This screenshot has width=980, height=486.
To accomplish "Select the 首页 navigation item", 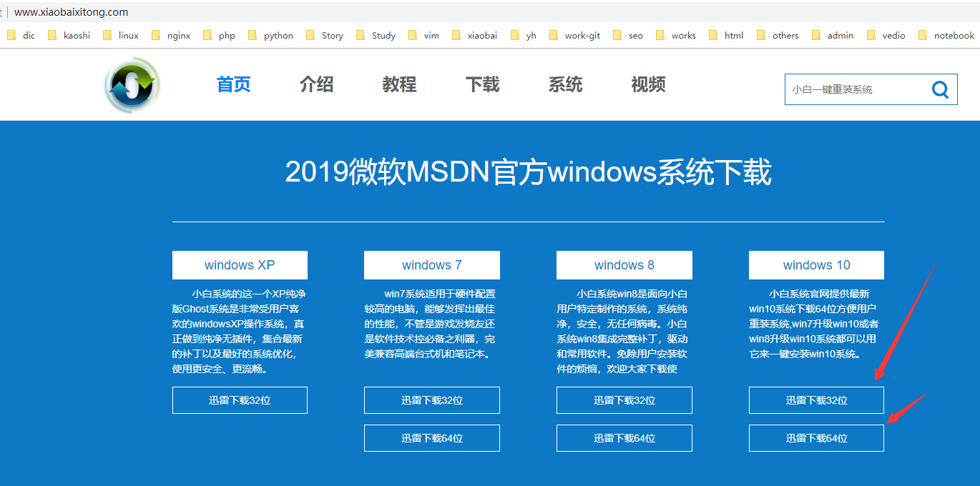I will pos(232,84).
